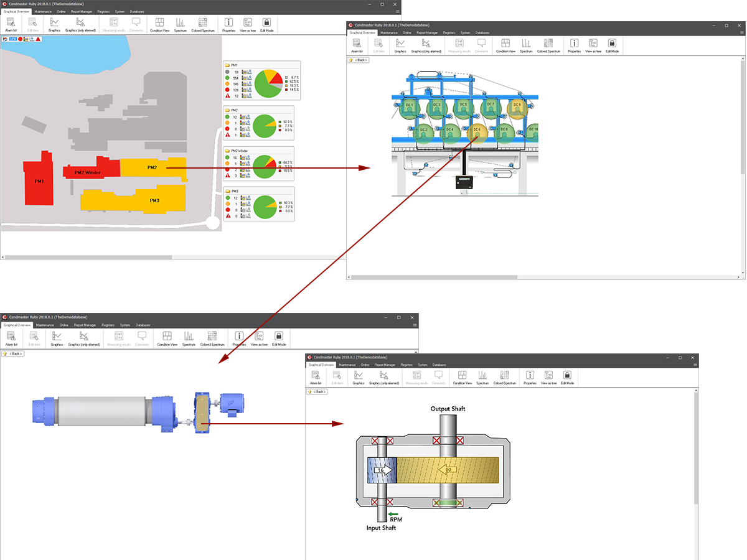The height and width of the screenshot is (560, 747).
Task: Click Graphics icon in the dryer cylinders window
Action: (x=400, y=46)
